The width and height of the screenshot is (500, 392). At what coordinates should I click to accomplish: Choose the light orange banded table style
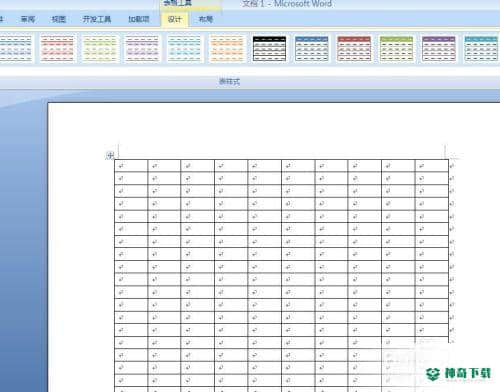(x=227, y=49)
